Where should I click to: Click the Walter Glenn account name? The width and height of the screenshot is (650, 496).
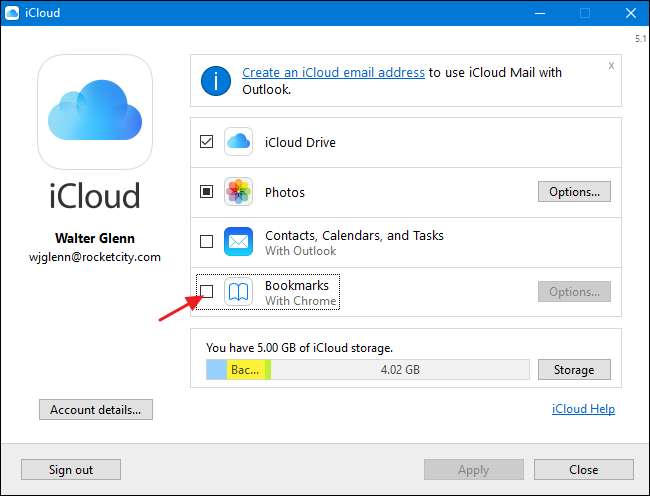pyautogui.click(x=95, y=238)
